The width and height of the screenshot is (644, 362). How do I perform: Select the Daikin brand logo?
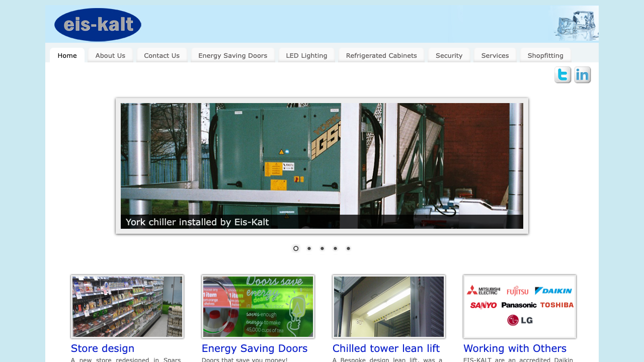click(x=554, y=291)
